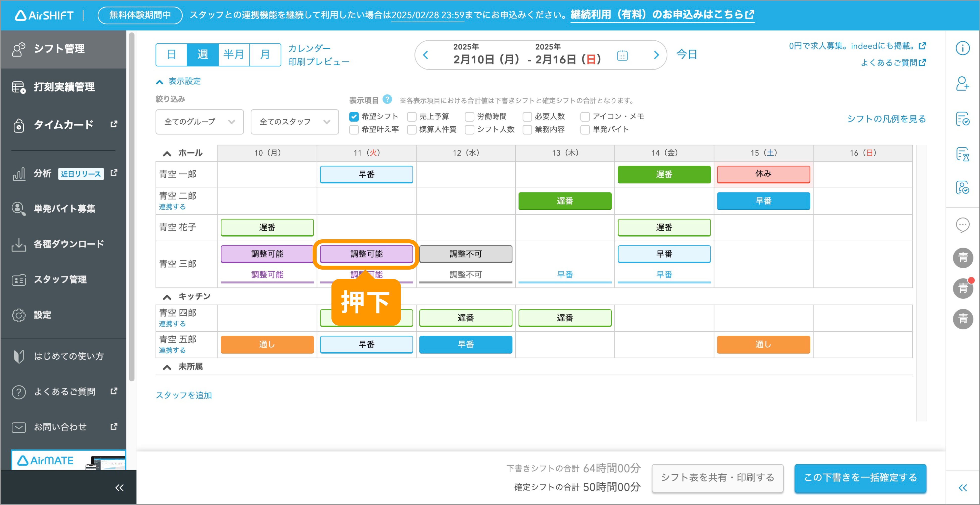Image resolution: width=980 pixels, height=505 pixels.
Task: Click the staff document check icon in right panel
Action: [962, 187]
